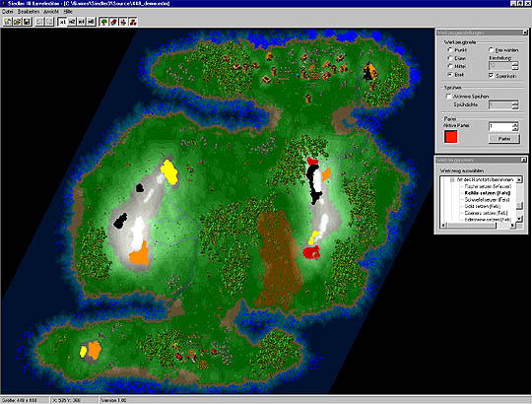Select the red eraser tool icon

pos(113,22)
